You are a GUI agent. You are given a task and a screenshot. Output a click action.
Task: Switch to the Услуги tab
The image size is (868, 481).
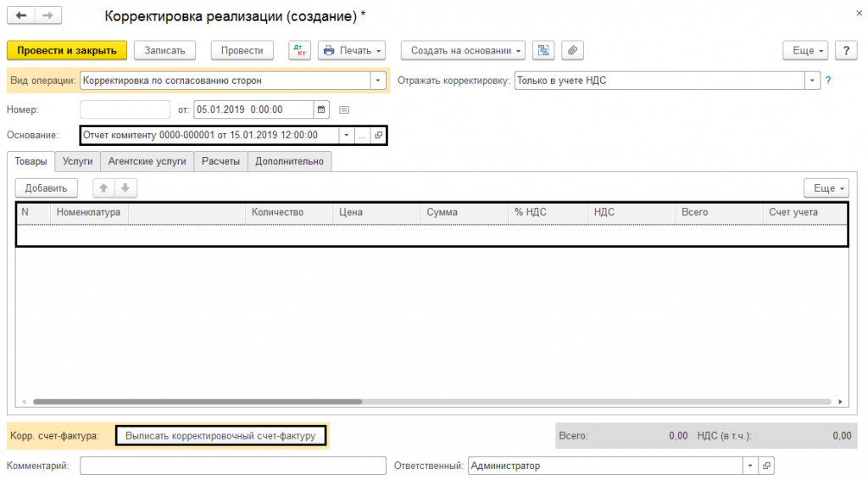click(77, 161)
